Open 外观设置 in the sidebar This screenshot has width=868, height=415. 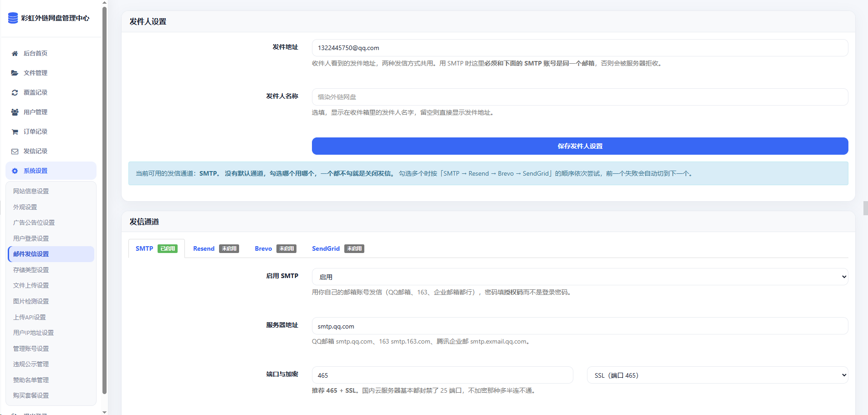(25, 207)
